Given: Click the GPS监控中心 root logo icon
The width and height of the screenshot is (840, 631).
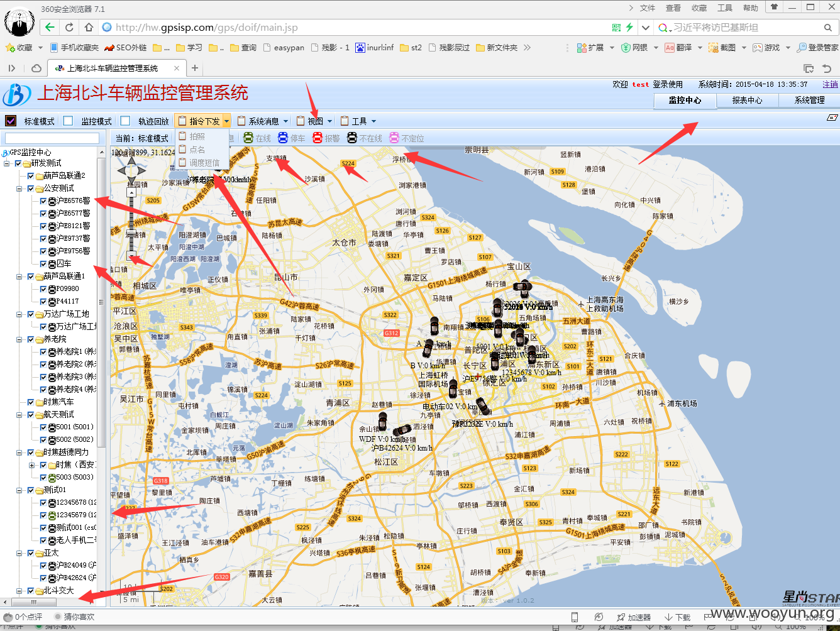Looking at the screenshot, I should tap(5, 153).
